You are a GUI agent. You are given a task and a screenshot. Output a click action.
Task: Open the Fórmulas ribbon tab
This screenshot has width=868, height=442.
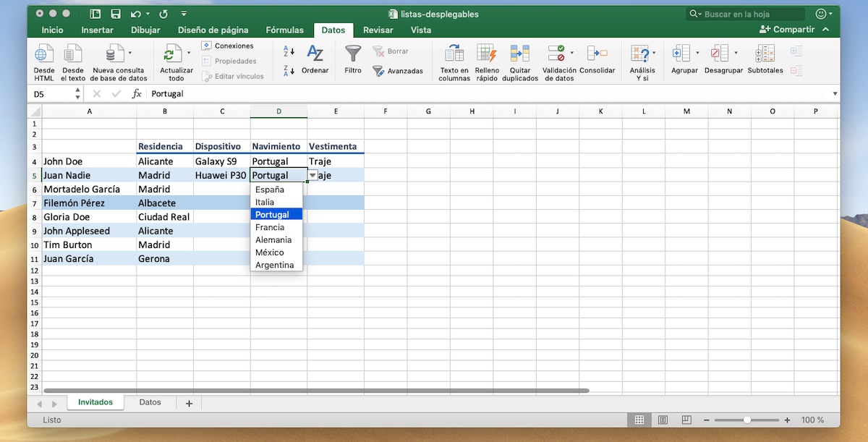[284, 30]
